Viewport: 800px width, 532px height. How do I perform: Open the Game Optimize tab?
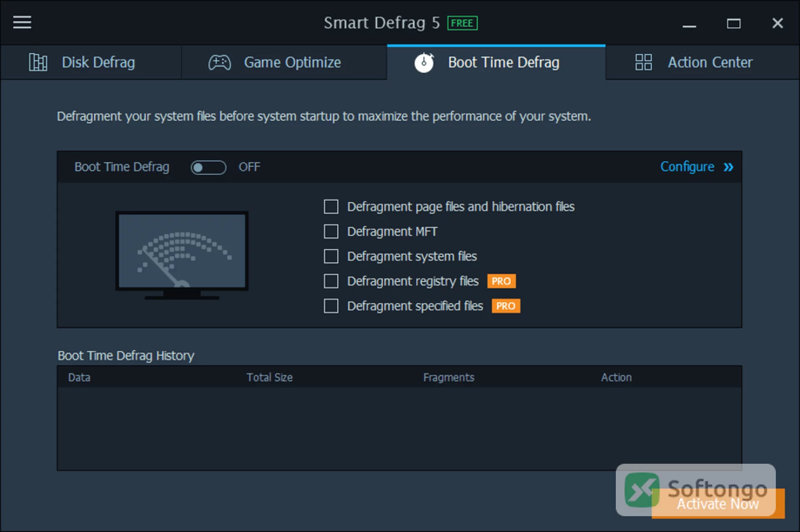(x=284, y=62)
